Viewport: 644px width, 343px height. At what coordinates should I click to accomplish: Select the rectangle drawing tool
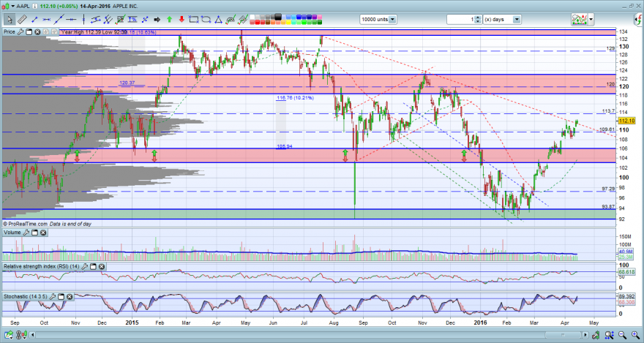(x=193, y=19)
